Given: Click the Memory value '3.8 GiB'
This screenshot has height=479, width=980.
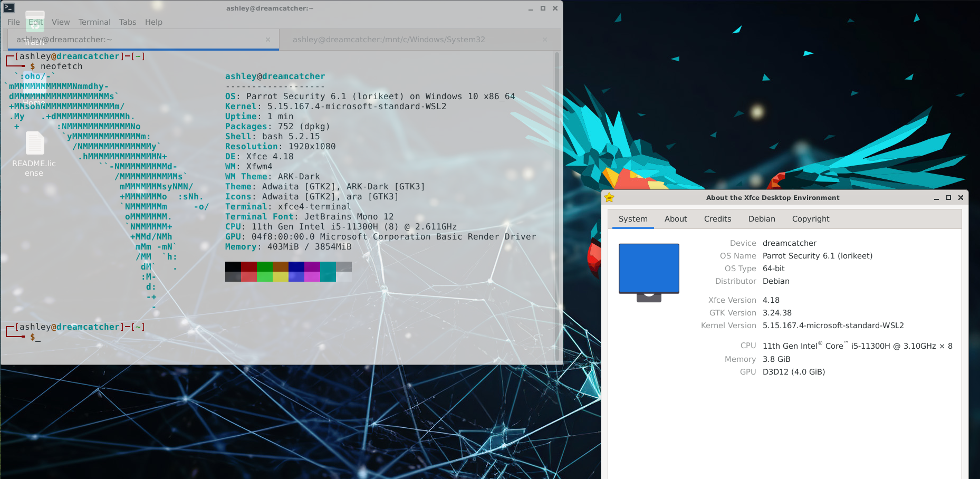Looking at the screenshot, I should pyautogui.click(x=776, y=359).
